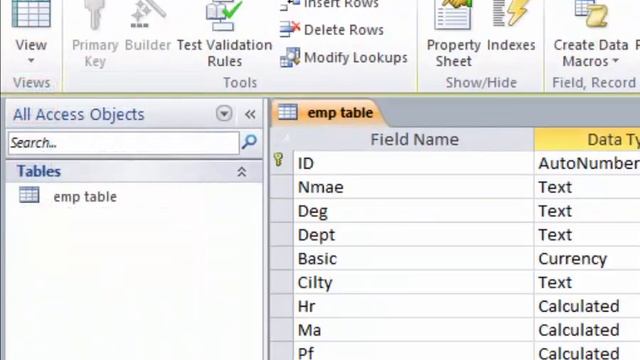Click the Insert Rows command

pos(330,5)
